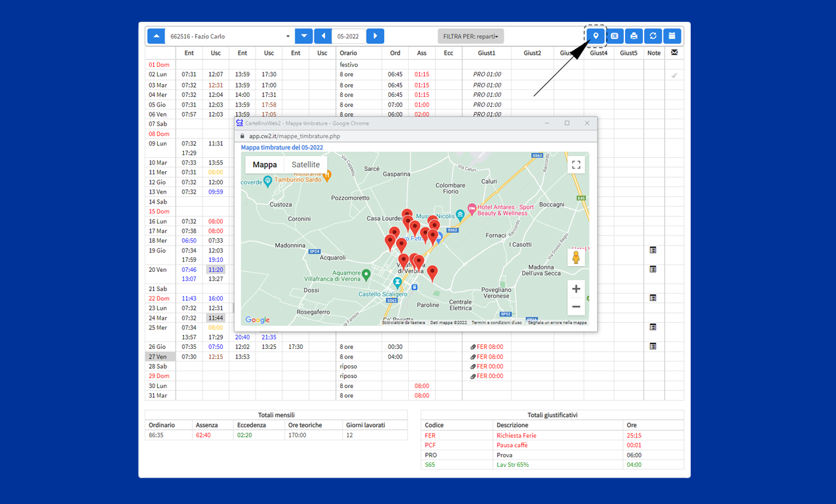This screenshot has height=504, width=836.
Task: Refresh the timesheet with the sync button
Action: [654, 36]
